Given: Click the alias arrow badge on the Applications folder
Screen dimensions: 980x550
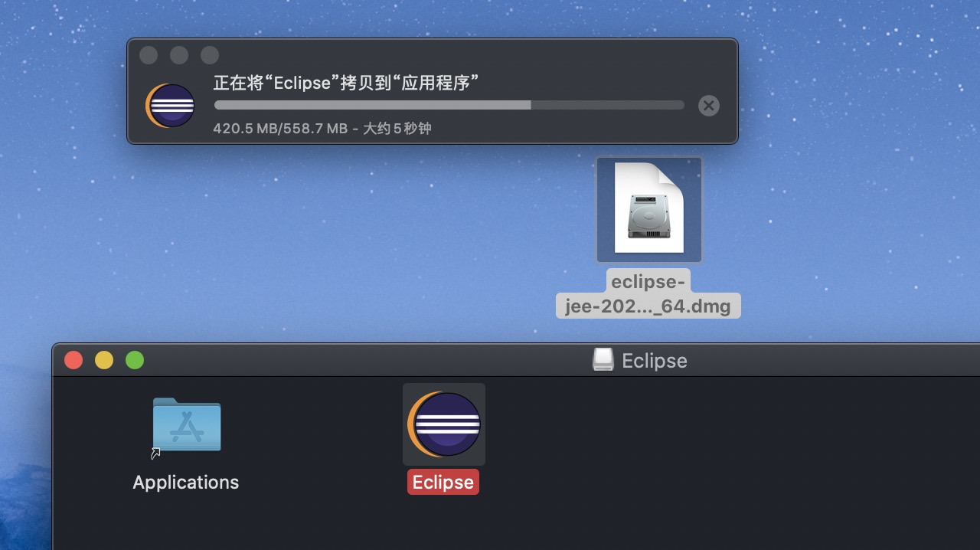Looking at the screenshot, I should click(155, 453).
